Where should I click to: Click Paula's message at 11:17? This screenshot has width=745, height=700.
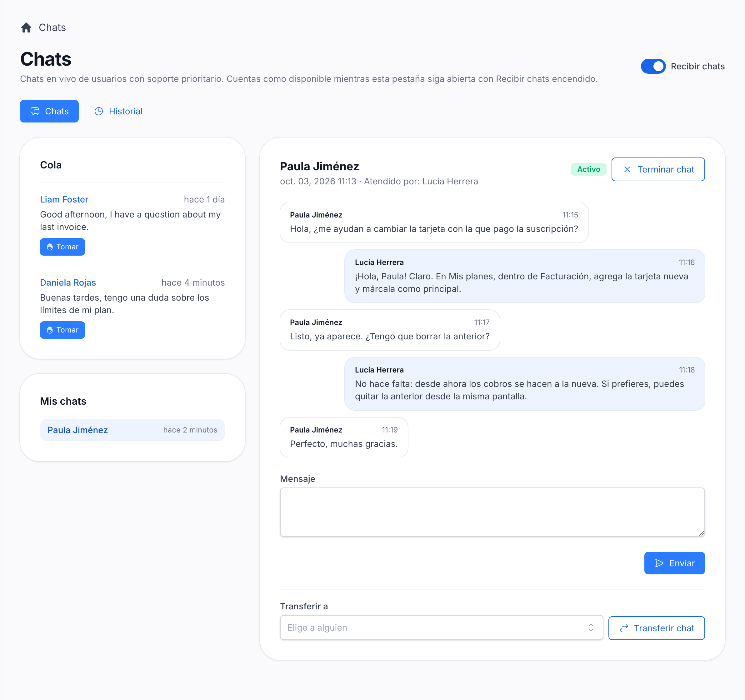tap(390, 330)
